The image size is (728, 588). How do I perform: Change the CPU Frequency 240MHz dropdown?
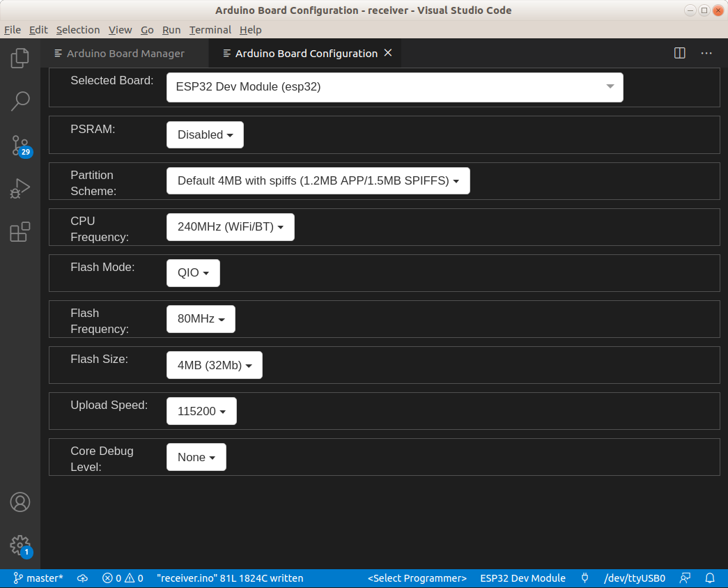click(230, 226)
